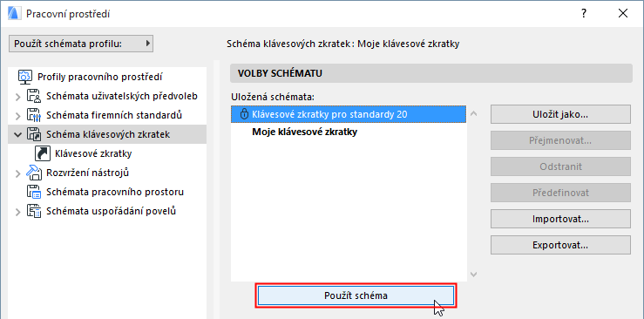The image size is (644, 319).
Task: Click the VOLBY SCHÉMATU panel header
Action: [430, 73]
